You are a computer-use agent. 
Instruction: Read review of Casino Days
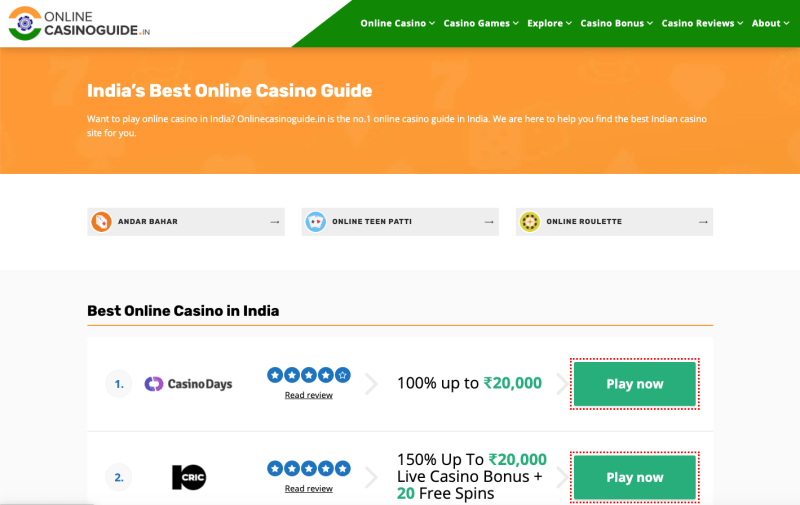pyautogui.click(x=308, y=395)
